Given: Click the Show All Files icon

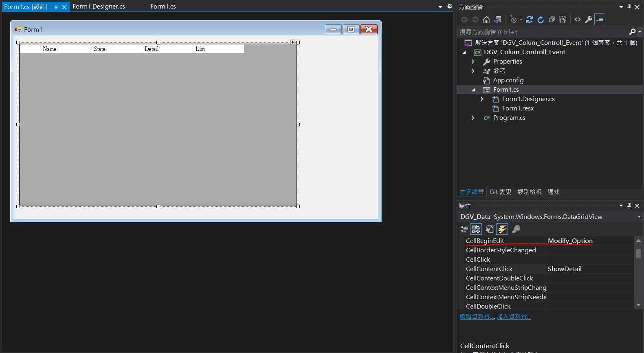Looking at the screenshot, I should (x=563, y=20).
